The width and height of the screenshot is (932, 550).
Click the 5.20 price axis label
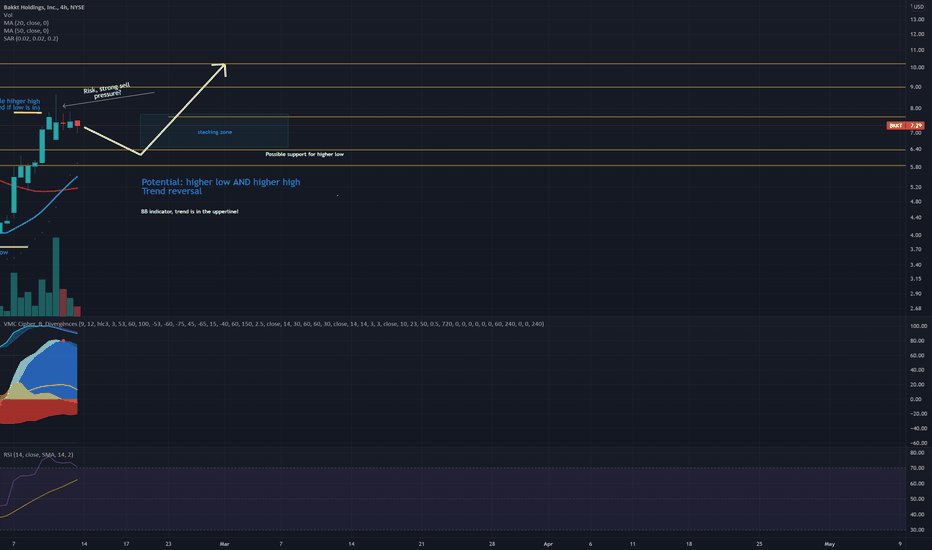pos(916,187)
